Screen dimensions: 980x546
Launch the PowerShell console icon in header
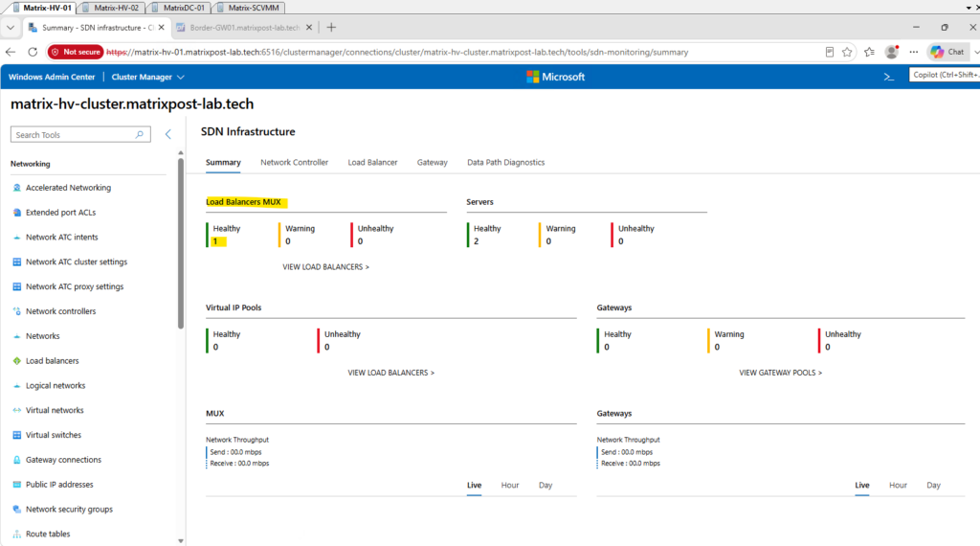tap(889, 77)
